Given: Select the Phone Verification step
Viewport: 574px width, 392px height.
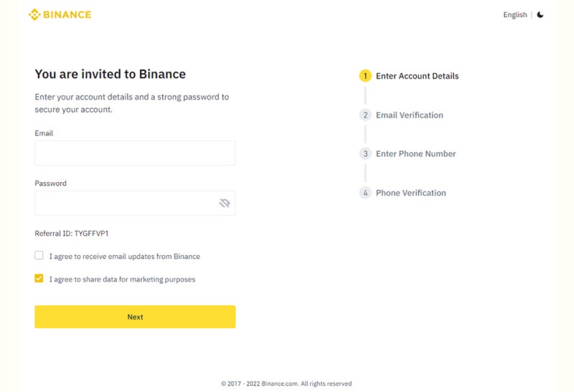Looking at the screenshot, I should 410,193.
